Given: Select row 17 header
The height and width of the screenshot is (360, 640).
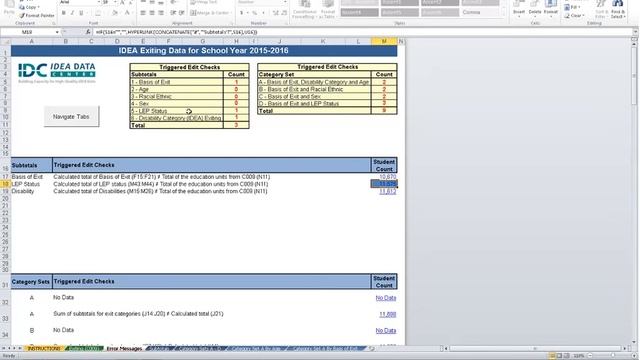Looking at the screenshot, I should tap(5, 177).
